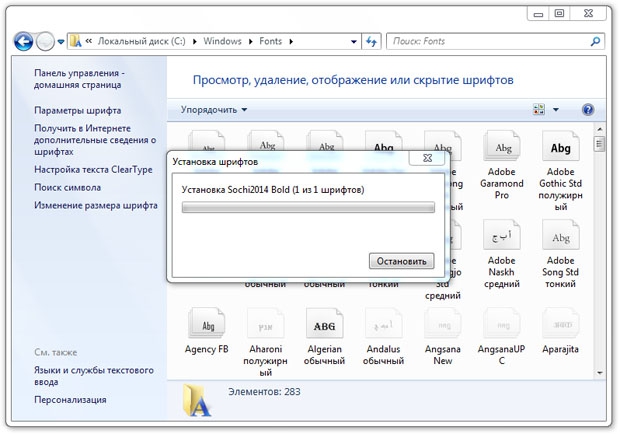Click the search magnifier icon

[x=595, y=42]
